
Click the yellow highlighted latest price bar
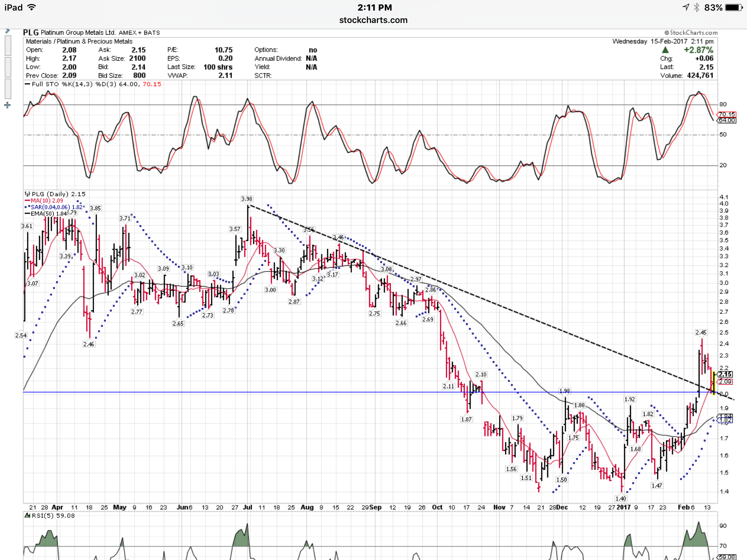click(713, 383)
